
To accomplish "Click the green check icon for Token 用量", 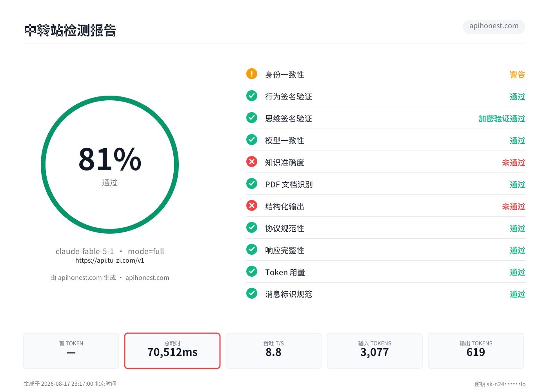I will coord(252,271).
